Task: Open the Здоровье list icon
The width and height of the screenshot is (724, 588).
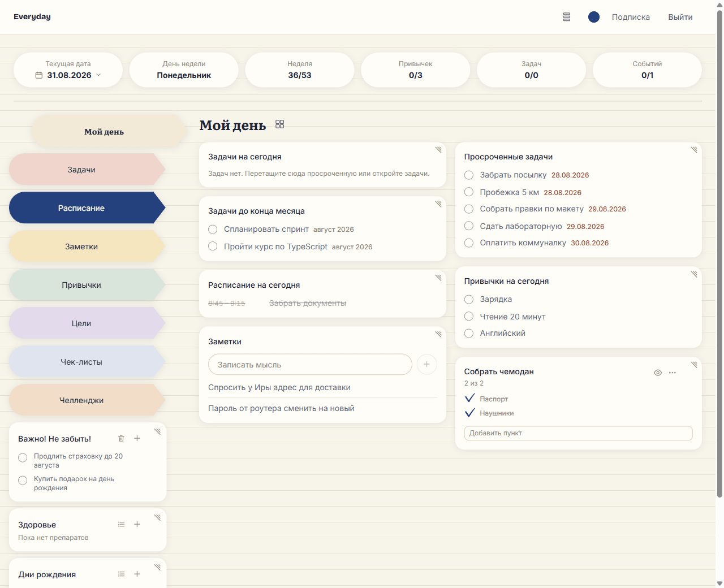Action: [121, 524]
